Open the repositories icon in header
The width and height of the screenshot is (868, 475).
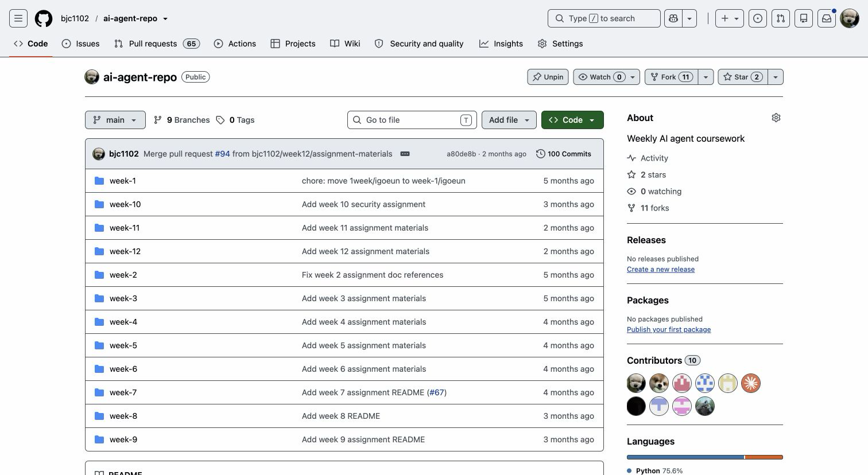tap(804, 18)
